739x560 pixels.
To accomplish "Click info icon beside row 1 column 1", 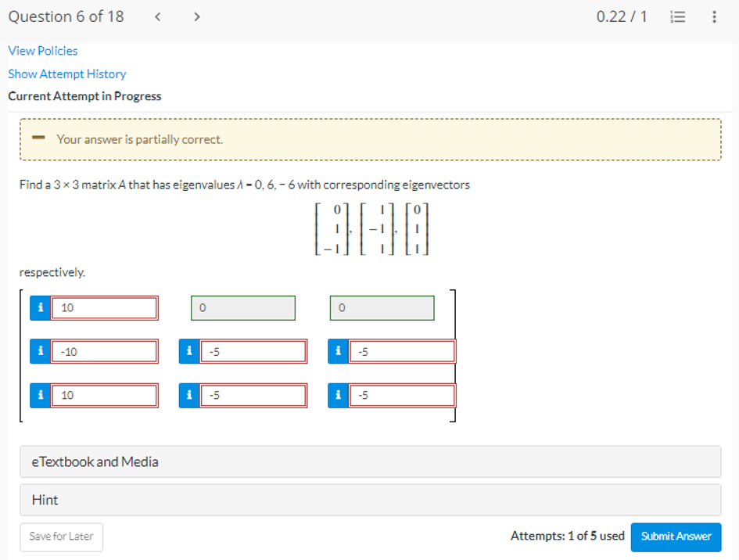I will click(41, 308).
